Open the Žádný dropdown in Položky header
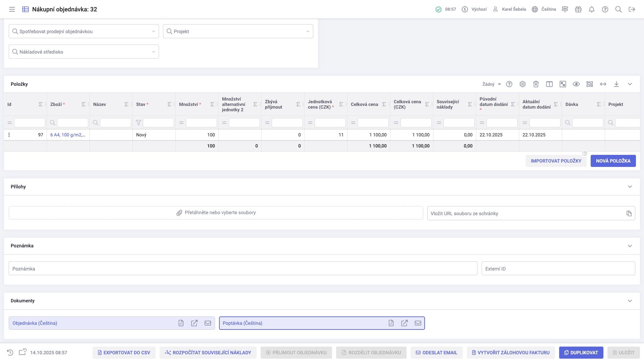Screen dimensions: 644x362 click(491, 84)
